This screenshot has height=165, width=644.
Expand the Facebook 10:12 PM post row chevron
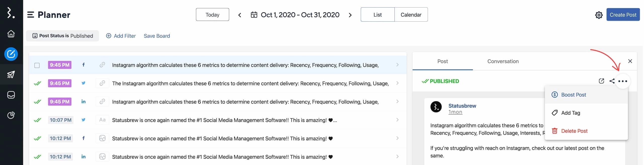click(x=397, y=138)
